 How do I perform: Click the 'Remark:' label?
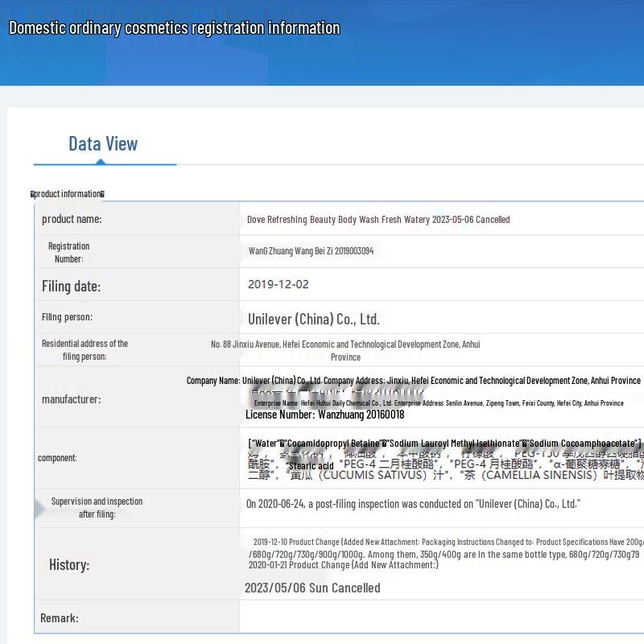[x=59, y=617]
